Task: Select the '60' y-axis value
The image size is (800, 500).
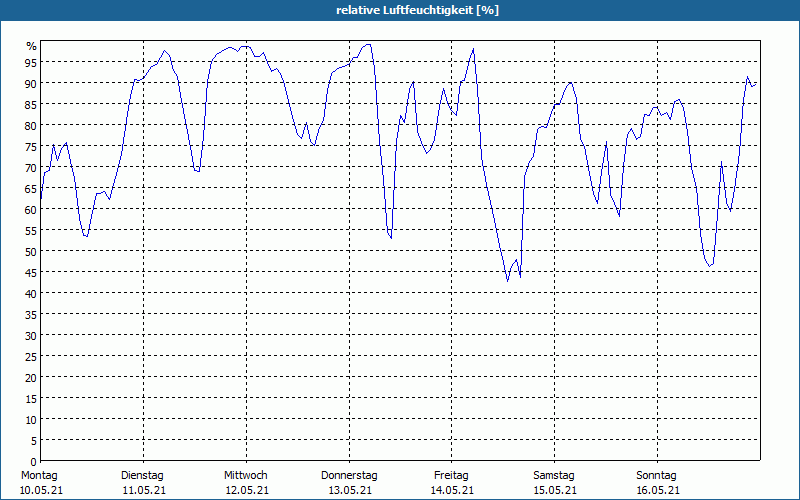Action: 31,210
